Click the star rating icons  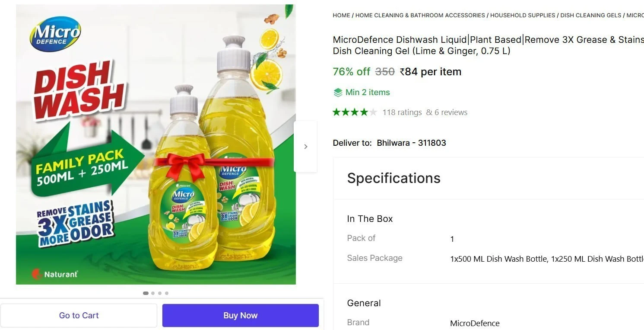pos(355,112)
